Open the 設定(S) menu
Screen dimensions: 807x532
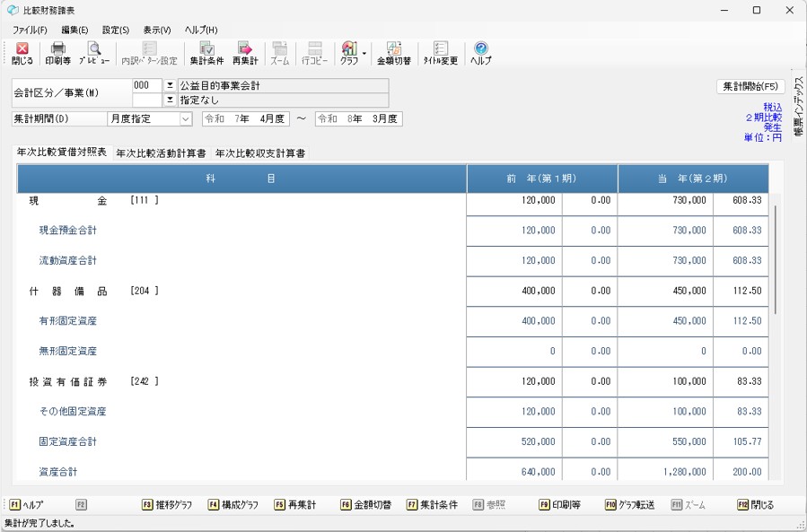tap(115, 30)
